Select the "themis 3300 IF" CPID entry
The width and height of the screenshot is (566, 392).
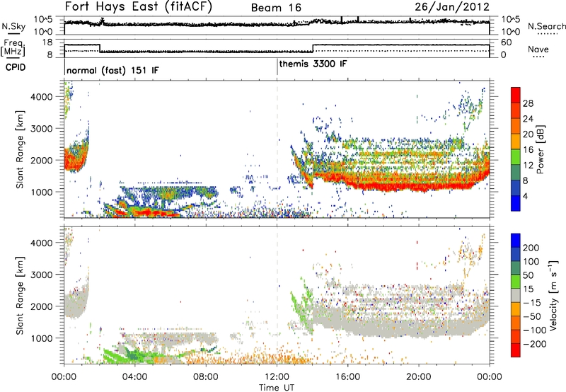coord(313,64)
